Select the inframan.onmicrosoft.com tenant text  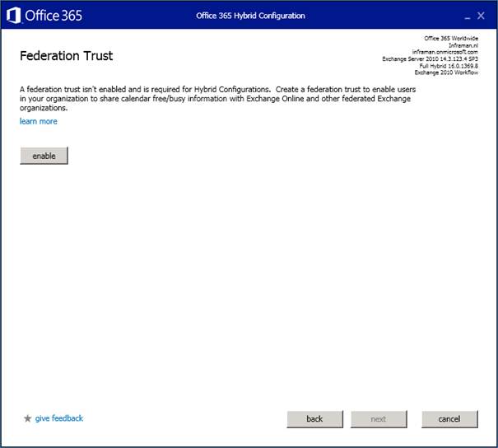click(444, 52)
